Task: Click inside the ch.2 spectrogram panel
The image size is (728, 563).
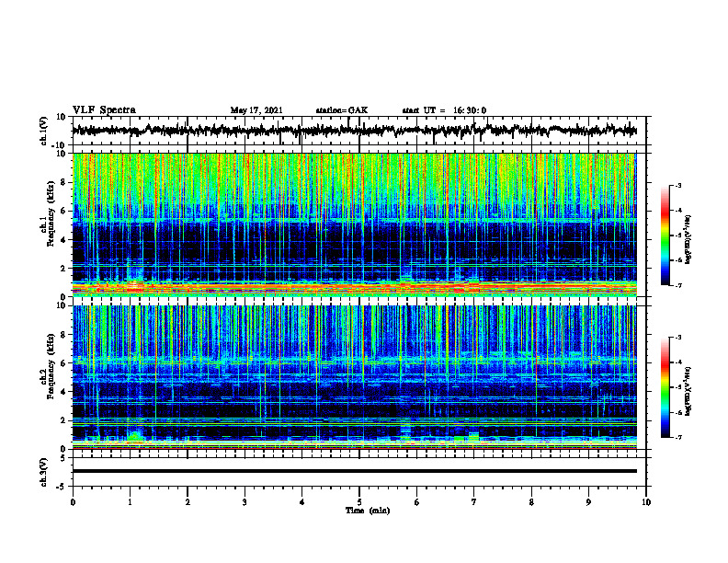Action: click(x=354, y=377)
